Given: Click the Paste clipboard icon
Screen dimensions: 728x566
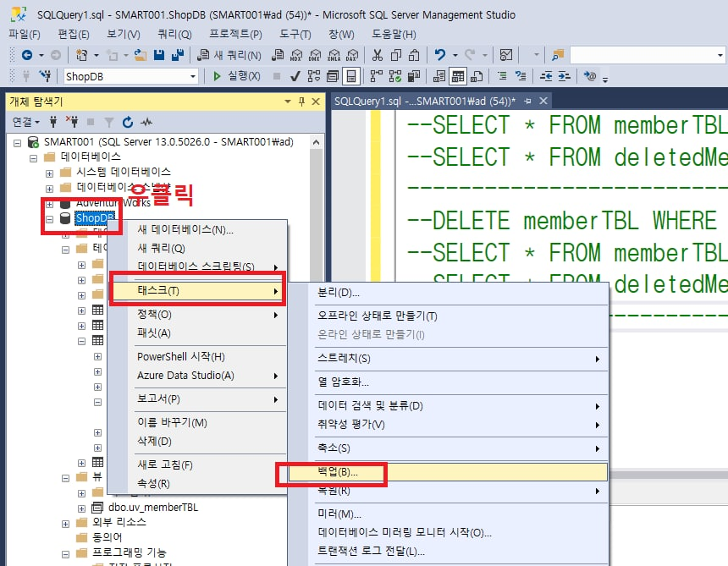Looking at the screenshot, I should click(x=414, y=55).
